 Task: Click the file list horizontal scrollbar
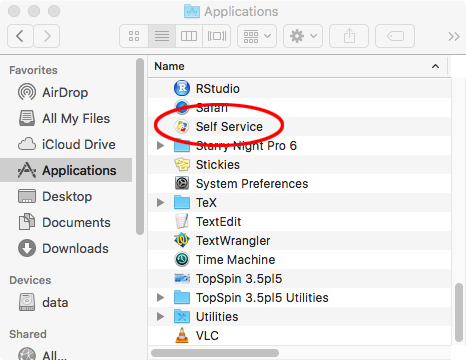coord(215,353)
